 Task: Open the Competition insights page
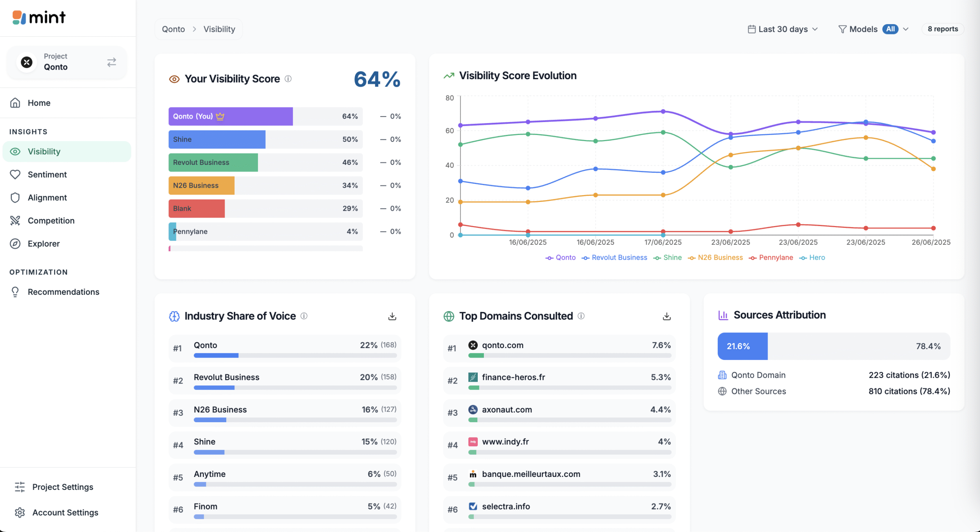51,221
